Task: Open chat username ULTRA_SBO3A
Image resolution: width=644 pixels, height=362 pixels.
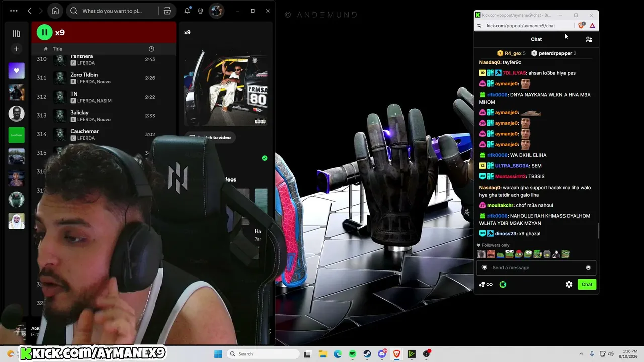Action: [512, 166]
